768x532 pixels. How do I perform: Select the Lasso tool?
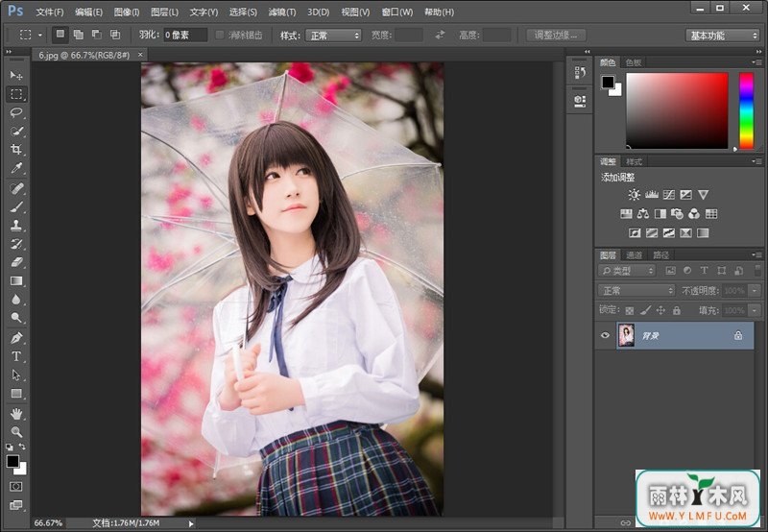point(16,112)
